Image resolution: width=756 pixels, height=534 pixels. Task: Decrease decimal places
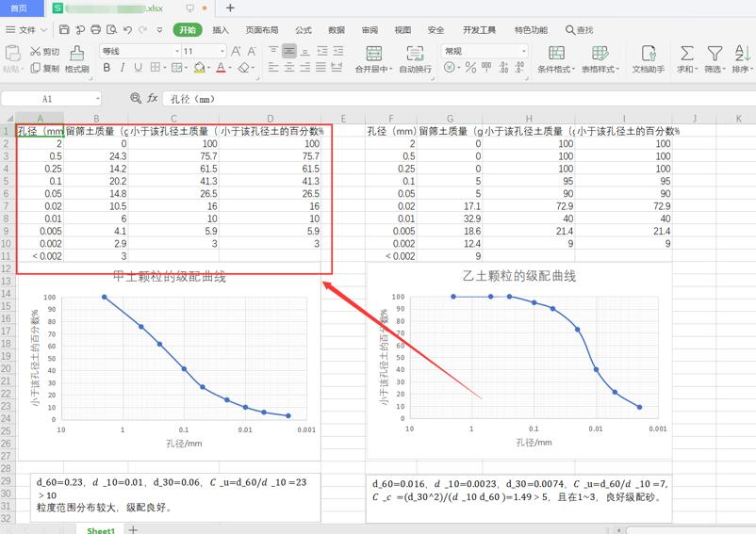pyautogui.click(x=519, y=68)
